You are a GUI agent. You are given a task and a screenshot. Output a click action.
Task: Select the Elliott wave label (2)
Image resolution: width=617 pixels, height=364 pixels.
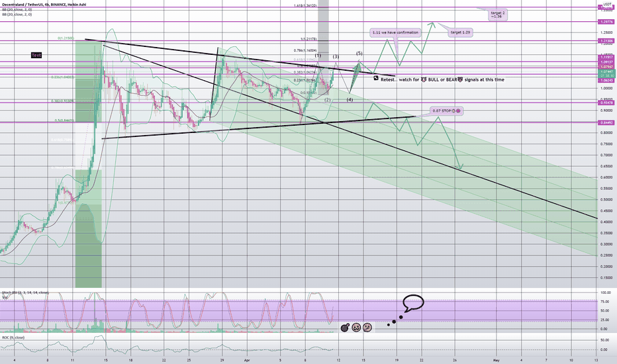point(328,100)
